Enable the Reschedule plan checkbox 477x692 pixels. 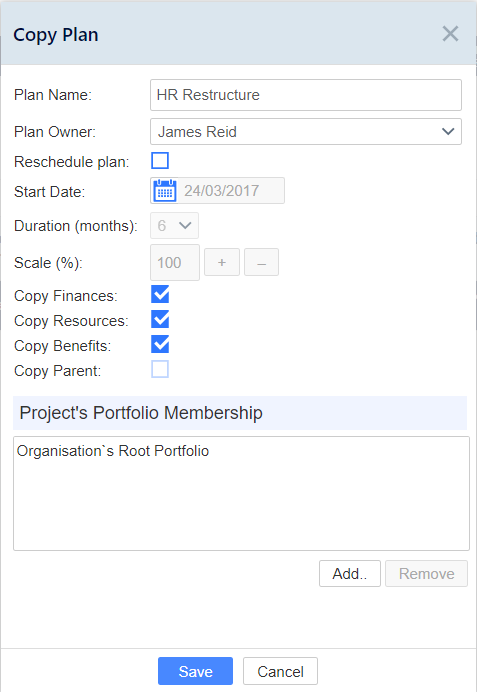point(160,161)
